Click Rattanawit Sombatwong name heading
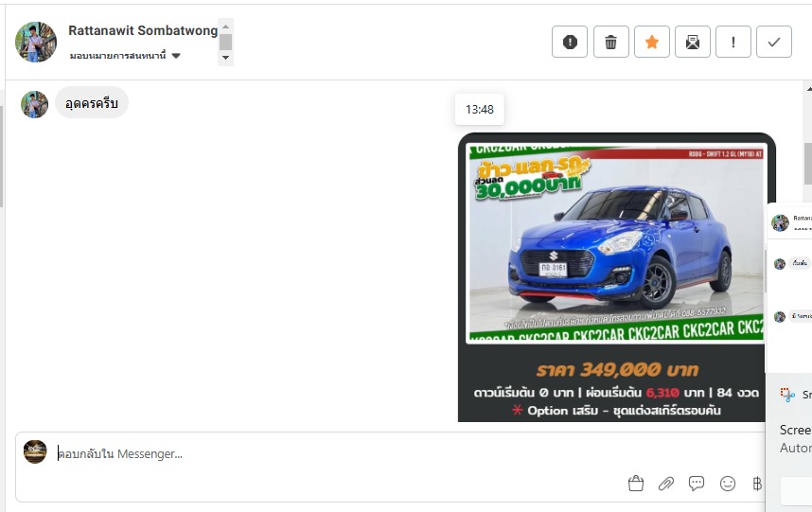Viewport: 812px width, 512px height. click(x=143, y=30)
